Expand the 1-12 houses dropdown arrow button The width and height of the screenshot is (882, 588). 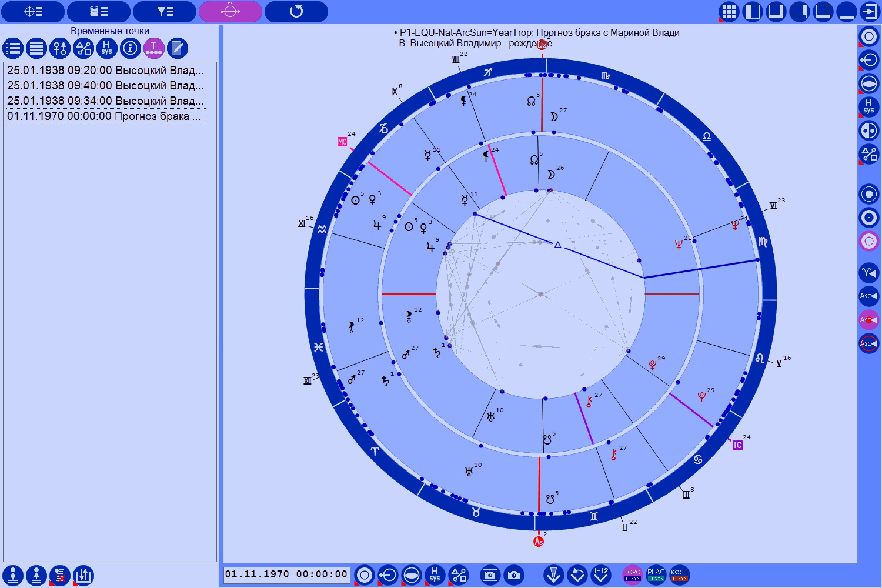(x=601, y=574)
